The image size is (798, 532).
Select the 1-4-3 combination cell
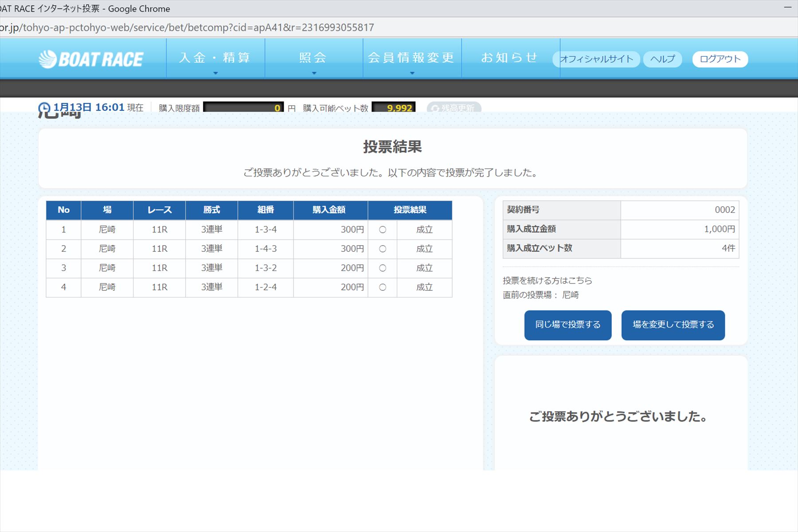(266, 249)
